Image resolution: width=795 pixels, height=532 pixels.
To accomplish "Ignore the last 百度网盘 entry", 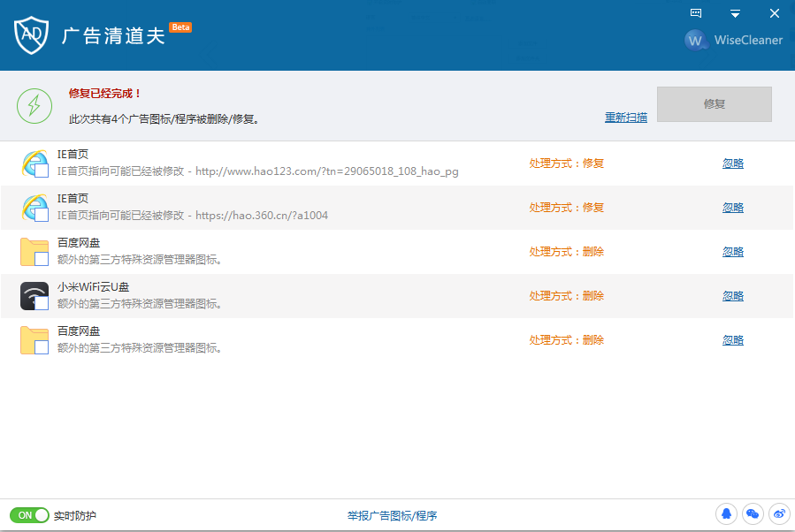I will coord(732,339).
